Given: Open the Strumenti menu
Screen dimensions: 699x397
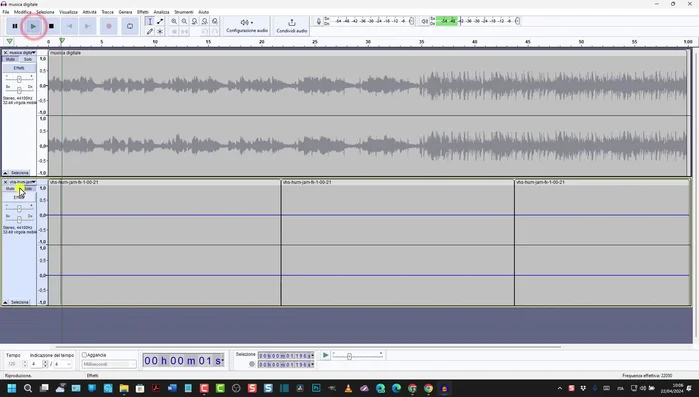Looking at the screenshot, I should tap(184, 12).
